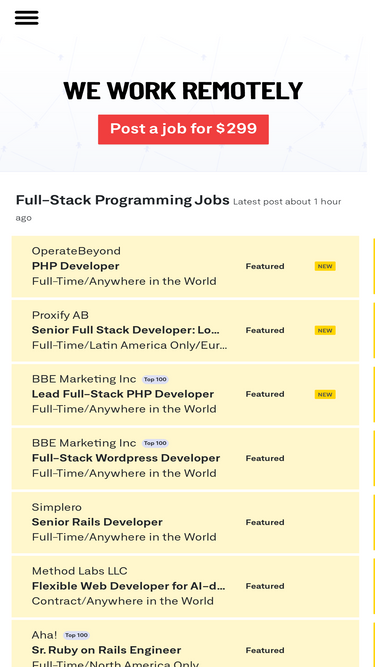The image size is (375, 667).
Task: Click Contract/Anywhere in the World text
Action: coord(122,601)
